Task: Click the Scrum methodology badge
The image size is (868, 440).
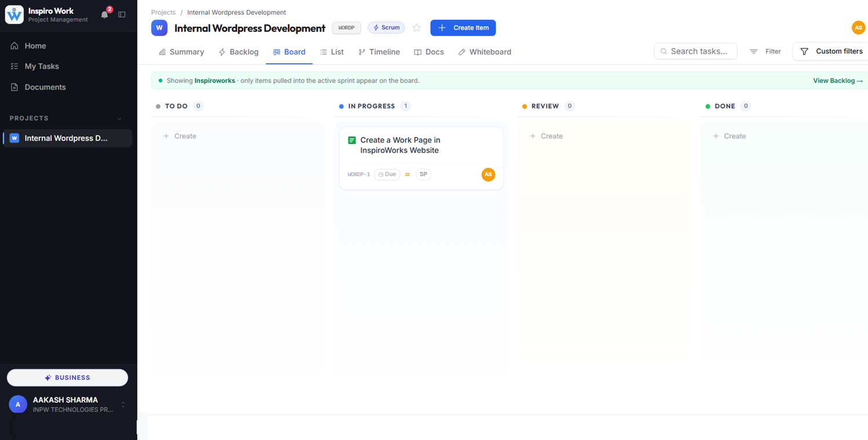Action: tap(386, 28)
